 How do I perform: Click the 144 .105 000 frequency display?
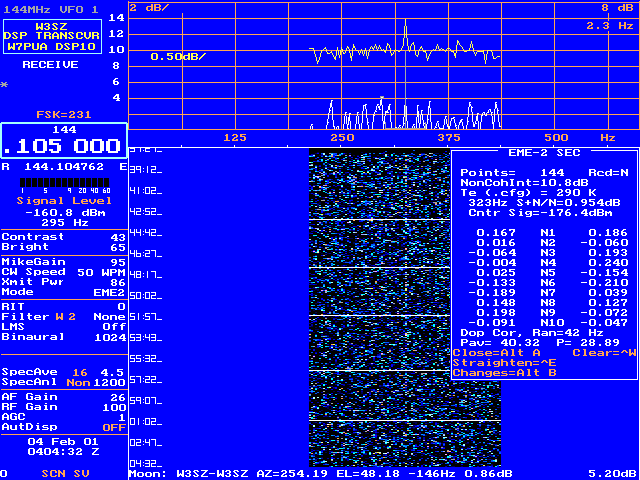pyautogui.click(x=64, y=140)
